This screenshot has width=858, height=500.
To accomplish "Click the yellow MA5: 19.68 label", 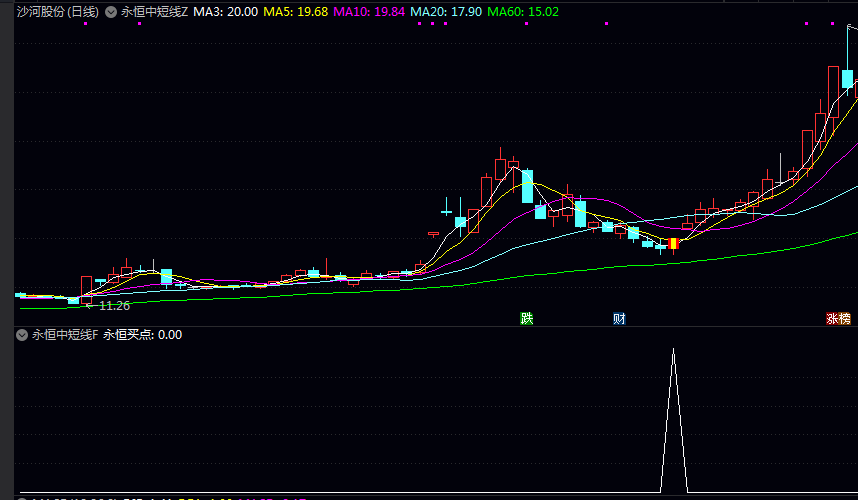I will pyautogui.click(x=295, y=11).
